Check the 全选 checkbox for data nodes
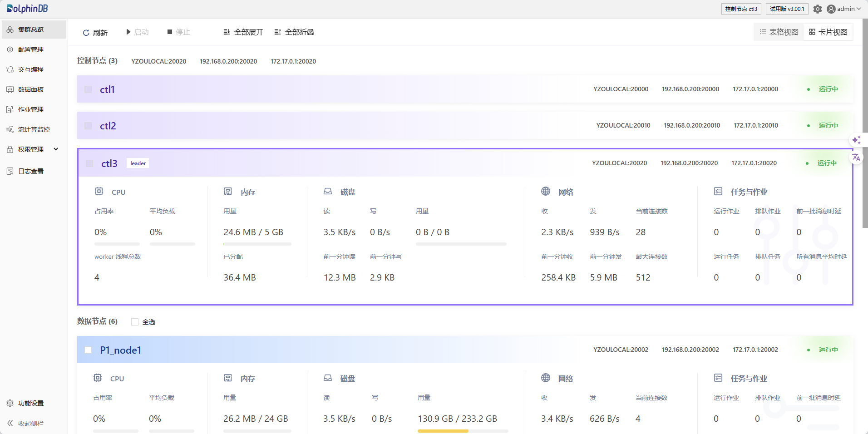Viewport: 868px width, 434px height. (135, 322)
